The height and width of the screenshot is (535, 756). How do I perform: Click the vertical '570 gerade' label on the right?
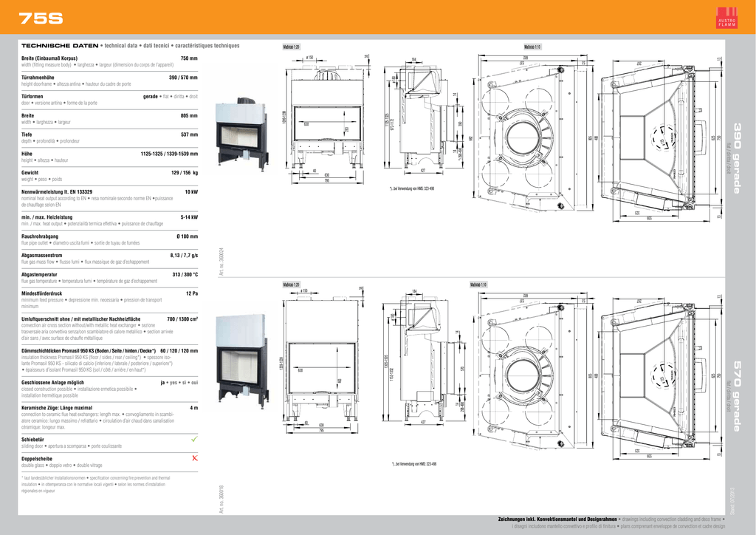click(x=736, y=396)
